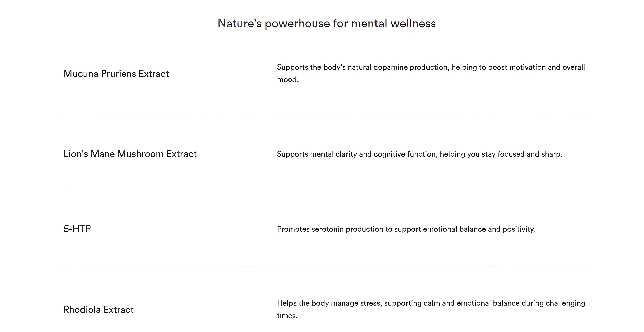The image size is (644, 332).
Task: Click the divider line below the 5-HTP row
Action: point(326,266)
